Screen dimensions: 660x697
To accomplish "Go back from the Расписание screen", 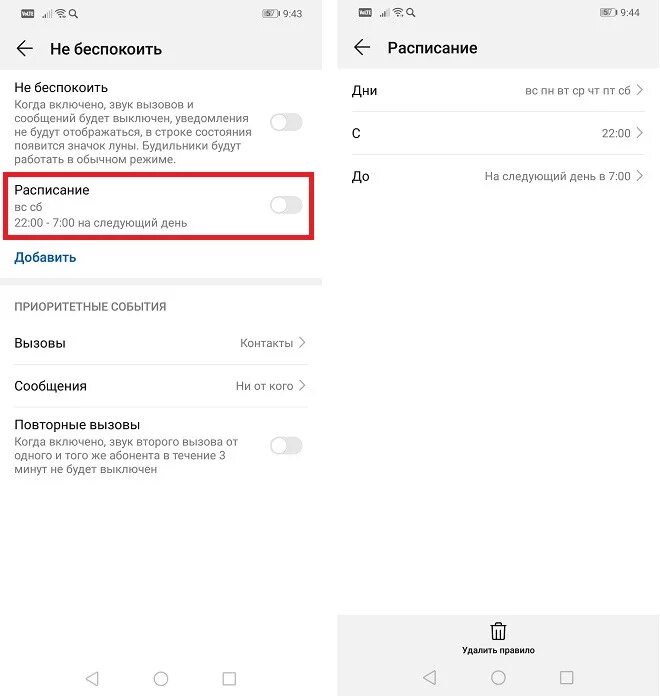I will click(x=362, y=47).
